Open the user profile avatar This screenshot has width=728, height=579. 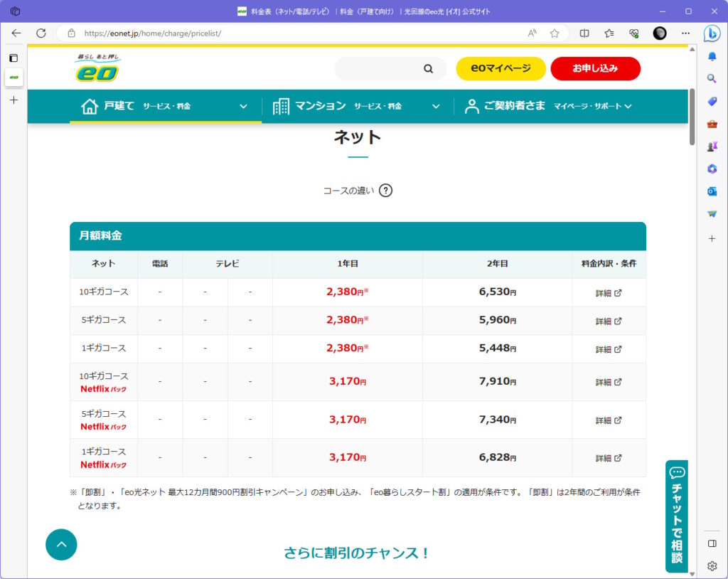pyautogui.click(x=659, y=33)
